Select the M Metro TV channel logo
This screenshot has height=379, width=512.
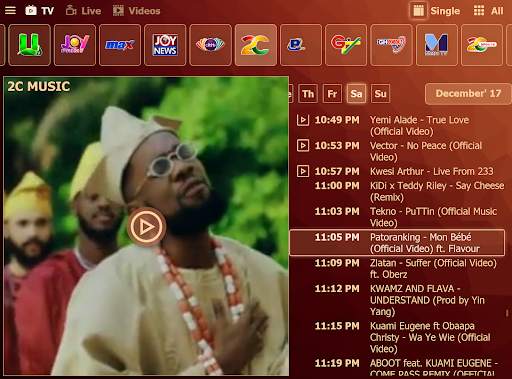click(437, 45)
